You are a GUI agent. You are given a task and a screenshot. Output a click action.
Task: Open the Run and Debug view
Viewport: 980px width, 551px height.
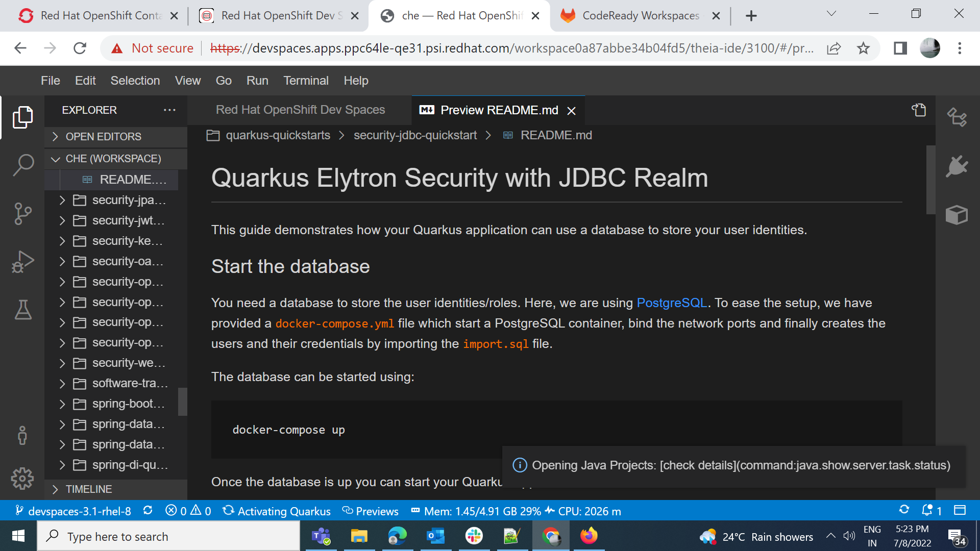(x=22, y=262)
